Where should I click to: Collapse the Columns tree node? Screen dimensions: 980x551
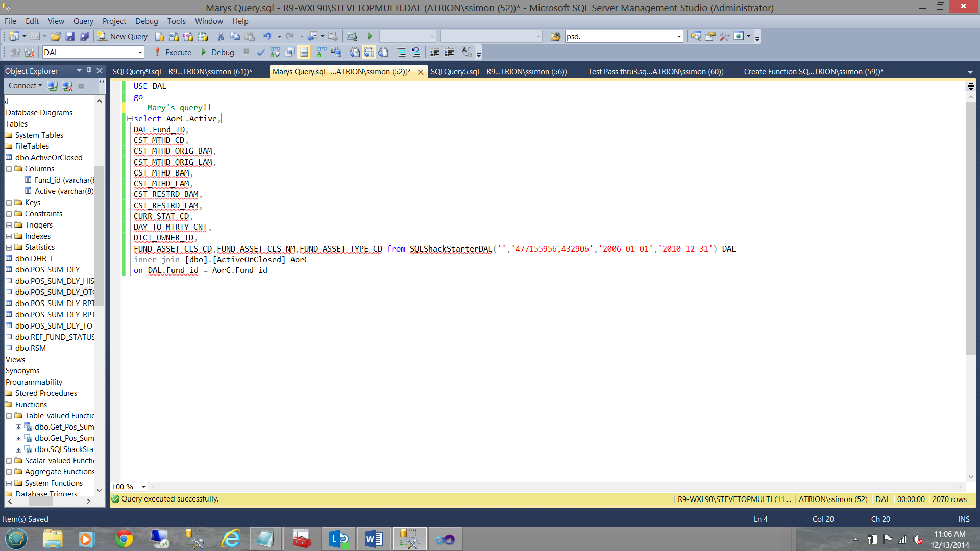[x=9, y=169]
